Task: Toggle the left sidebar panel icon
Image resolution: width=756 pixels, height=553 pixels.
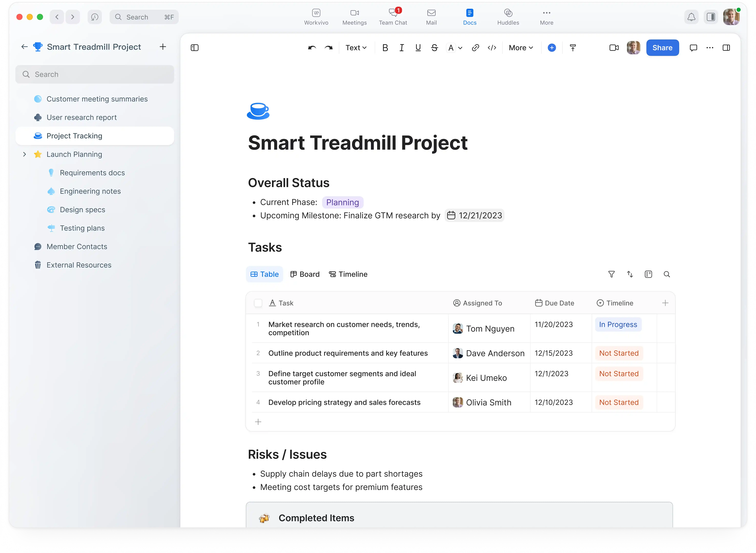Action: point(194,48)
